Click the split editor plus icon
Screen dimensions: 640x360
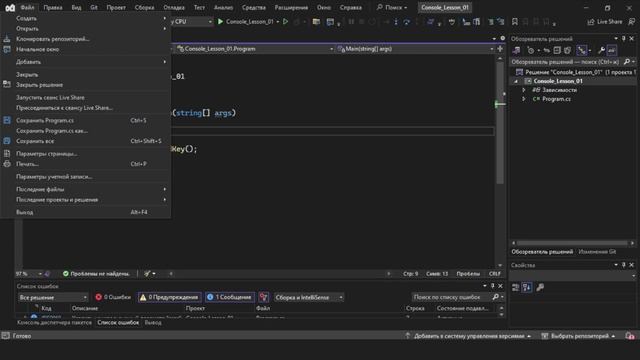click(x=500, y=49)
